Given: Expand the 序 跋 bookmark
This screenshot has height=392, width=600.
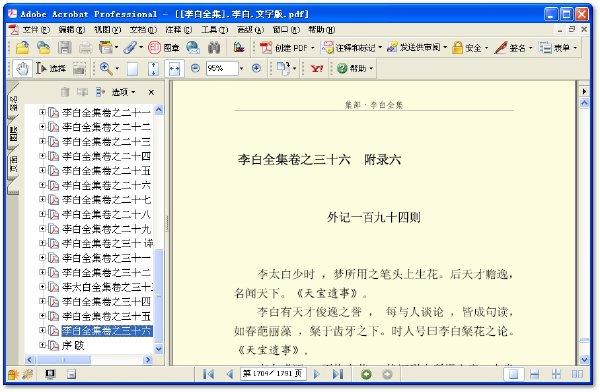Looking at the screenshot, I should point(42,345).
